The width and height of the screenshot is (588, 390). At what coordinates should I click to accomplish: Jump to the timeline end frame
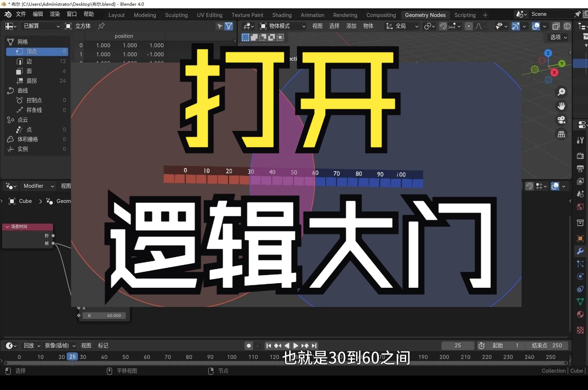[x=314, y=346]
